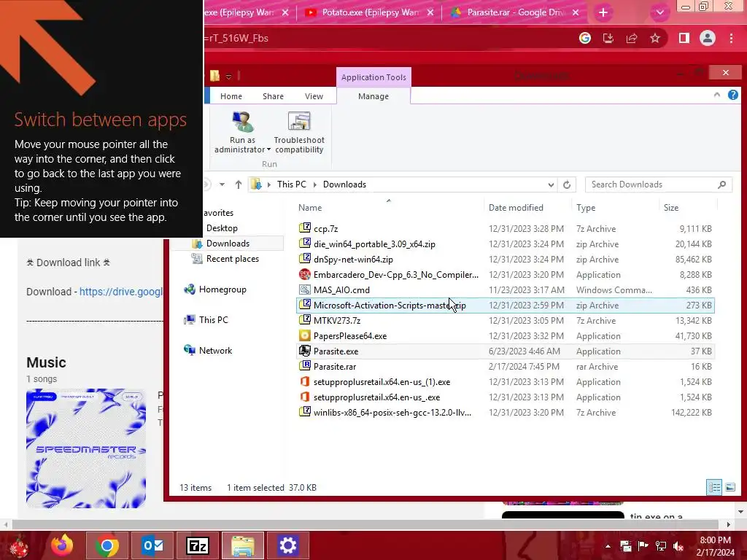Click muted volume icon in system tray
The width and height of the screenshot is (747, 560).
tap(679, 545)
